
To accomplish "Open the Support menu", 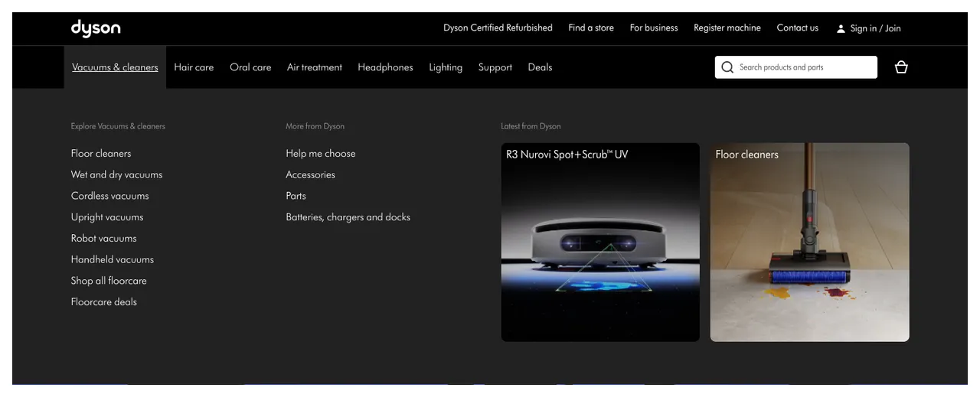I will [495, 67].
